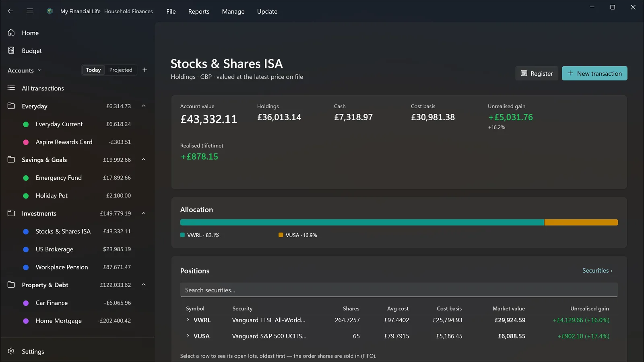The height and width of the screenshot is (362, 644).
Task: Expand the VWRL position row lots
Action: [x=188, y=320]
